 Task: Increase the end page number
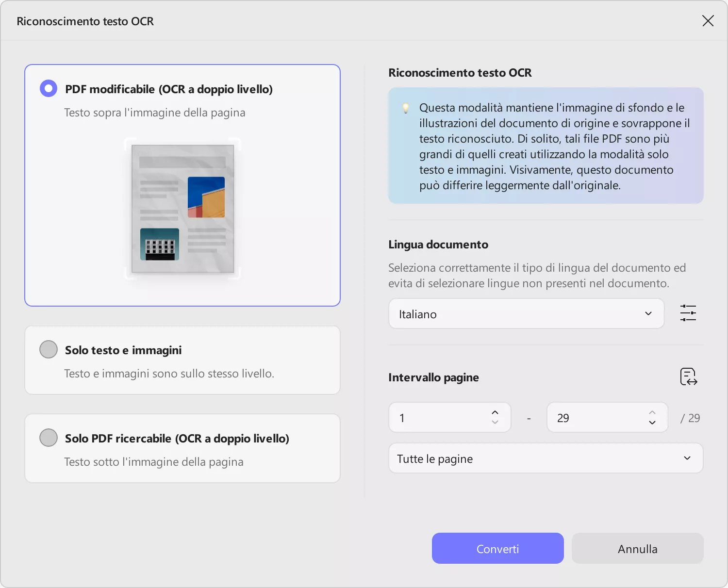652,412
